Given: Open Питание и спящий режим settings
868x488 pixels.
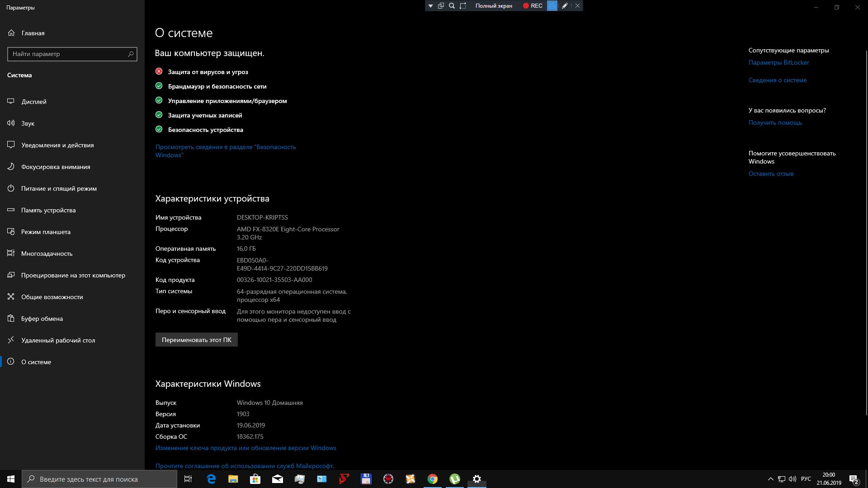Looking at the screenshot, I should 59,188.
